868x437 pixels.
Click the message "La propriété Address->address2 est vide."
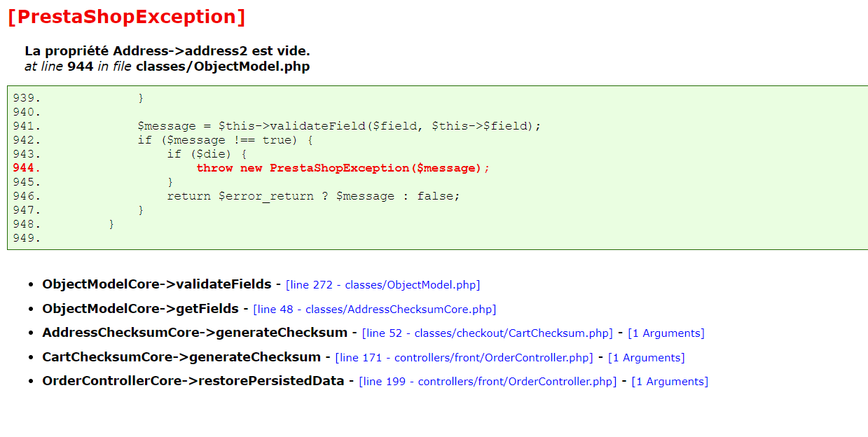(167, 51)
